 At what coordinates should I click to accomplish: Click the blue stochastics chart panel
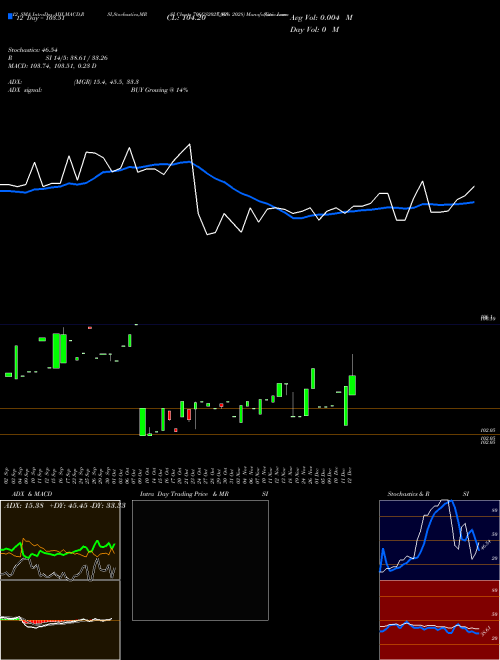pyautogui.click(x=439, y=540)
